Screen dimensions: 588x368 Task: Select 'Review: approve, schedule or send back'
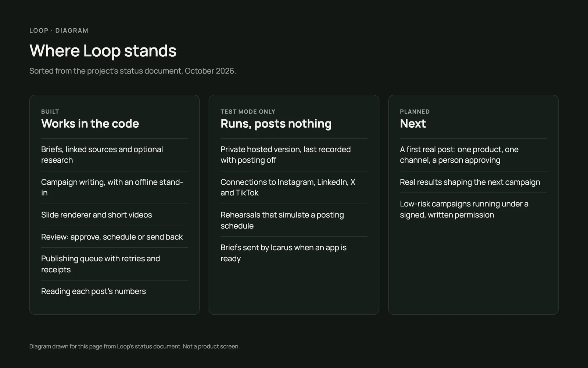[114, 237]
